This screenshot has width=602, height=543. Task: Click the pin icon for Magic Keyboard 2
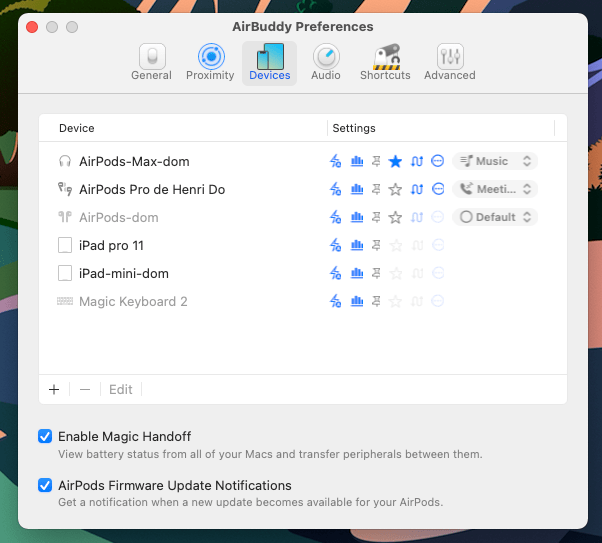376,301
